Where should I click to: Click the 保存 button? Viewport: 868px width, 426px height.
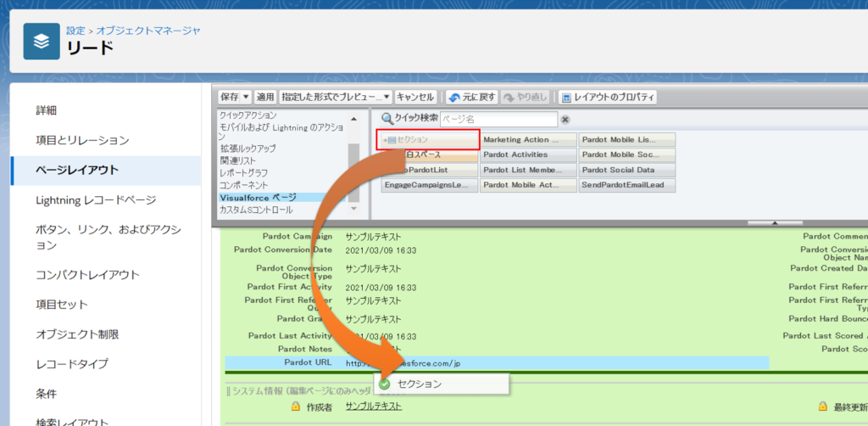(230, 98)
